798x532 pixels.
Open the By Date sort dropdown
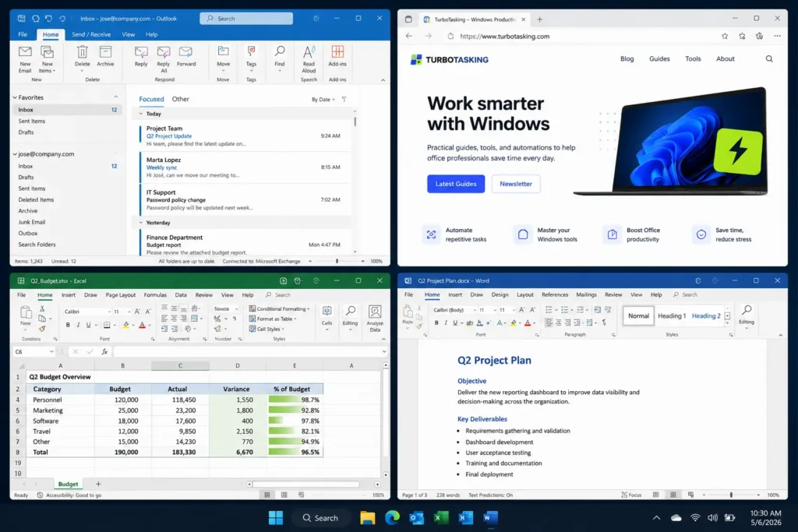(x=323, y=100)
